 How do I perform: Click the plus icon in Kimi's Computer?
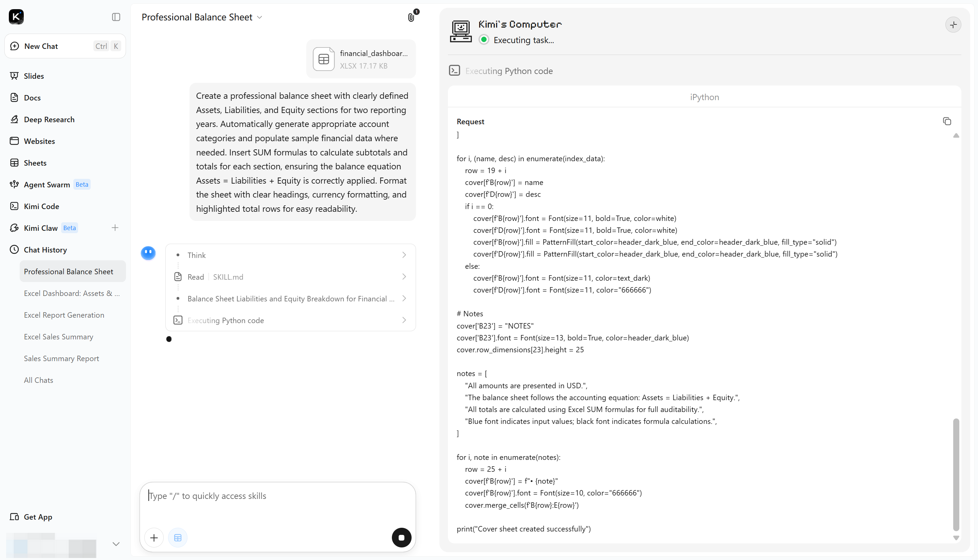[953, 25]
